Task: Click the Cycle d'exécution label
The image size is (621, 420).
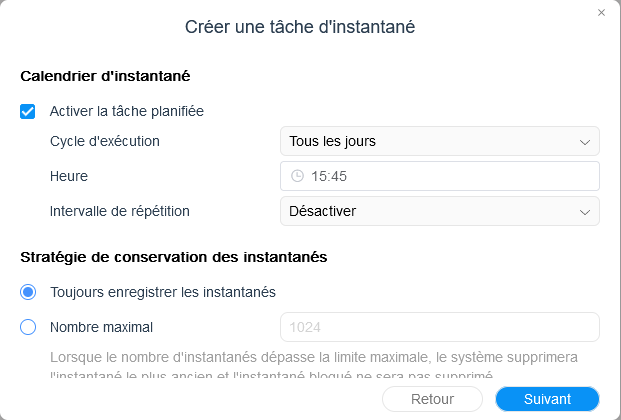Action: tap(104, 141)
